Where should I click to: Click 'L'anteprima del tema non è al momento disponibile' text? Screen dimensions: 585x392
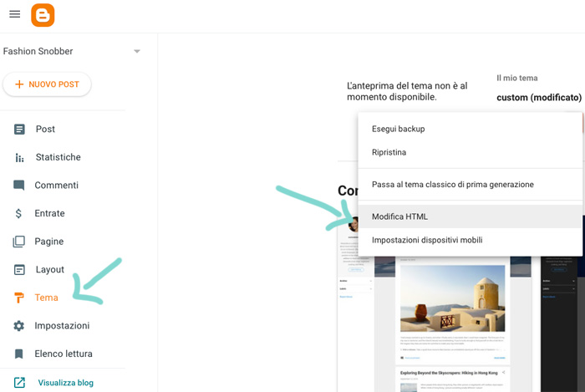(x=407, y=91)
